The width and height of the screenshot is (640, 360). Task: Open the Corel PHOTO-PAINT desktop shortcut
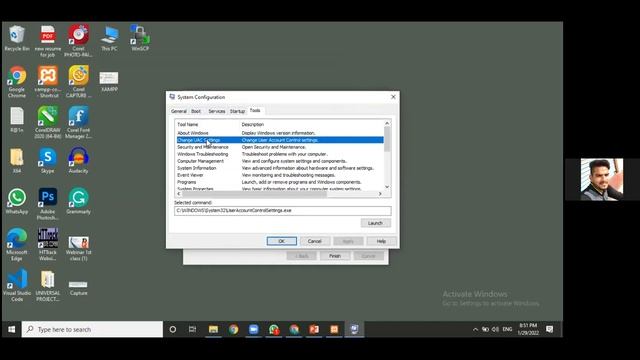click(78, 41)
